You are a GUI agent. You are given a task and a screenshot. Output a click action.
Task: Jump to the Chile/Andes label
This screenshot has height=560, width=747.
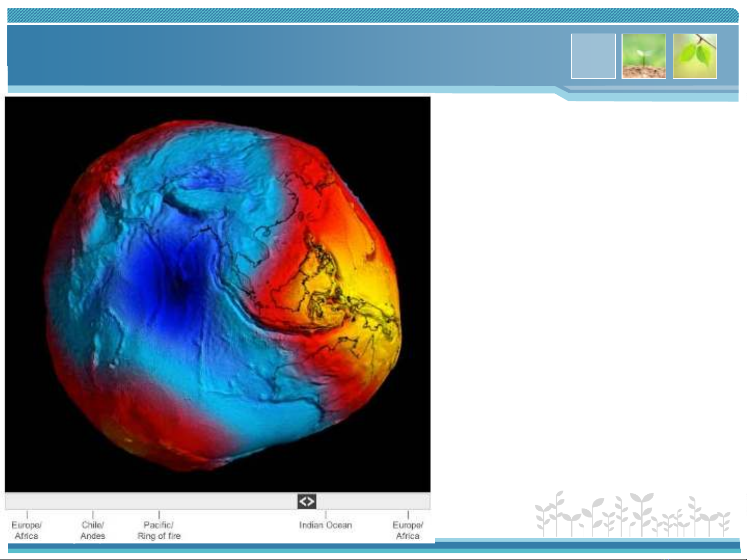pos(93,530)
